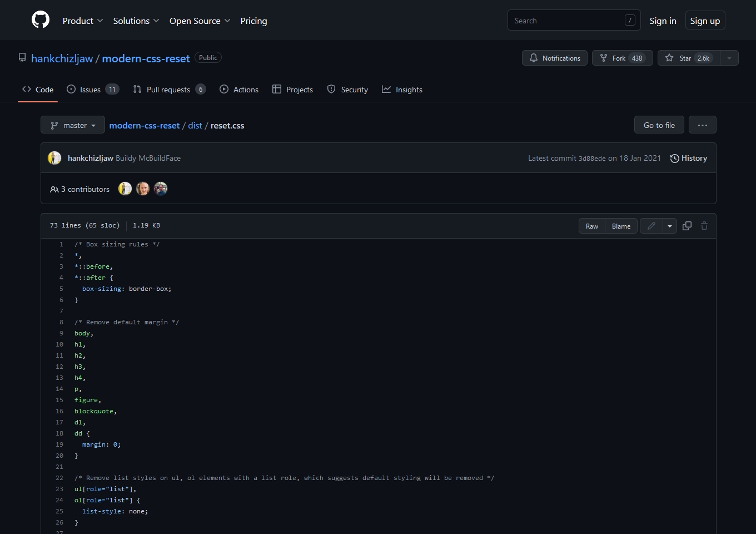The width and height of the screenshot is (756, 534).
Task: Expand the Solutions menu
Action: (136, 21)
